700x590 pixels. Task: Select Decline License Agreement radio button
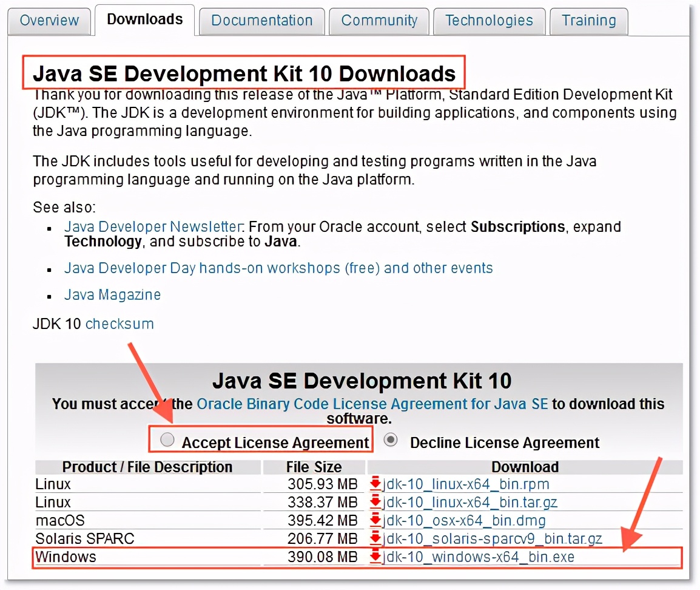pos(391,441)
